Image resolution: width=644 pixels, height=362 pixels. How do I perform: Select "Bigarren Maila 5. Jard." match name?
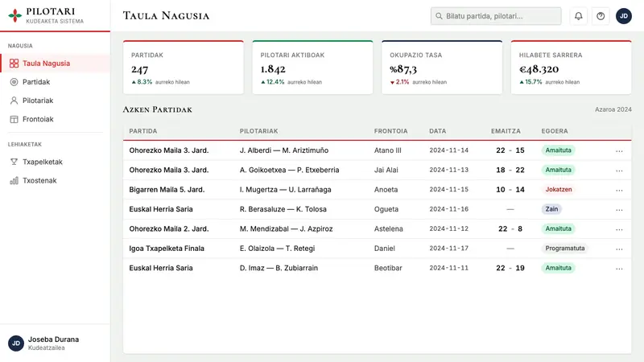tap(167, 190)
